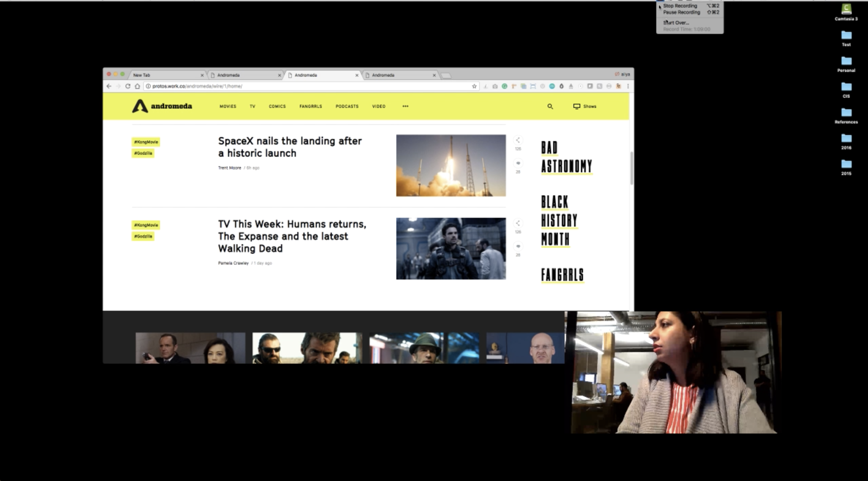Click the #Godzilla tag under SpaceX article
The image size is (868, 481).
coord(143,153)
